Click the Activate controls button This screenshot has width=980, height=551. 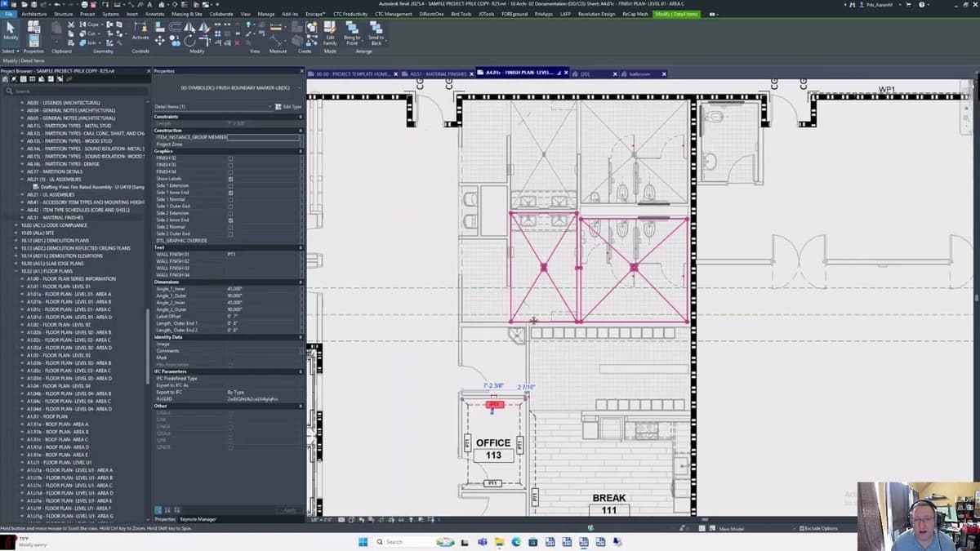140,31
